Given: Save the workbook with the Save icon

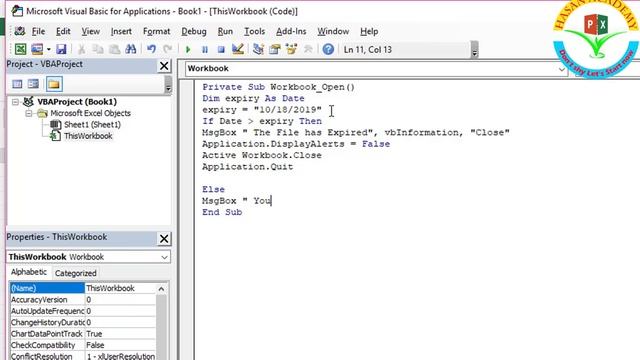Looking at the screenshot, I should coord(61,49).
